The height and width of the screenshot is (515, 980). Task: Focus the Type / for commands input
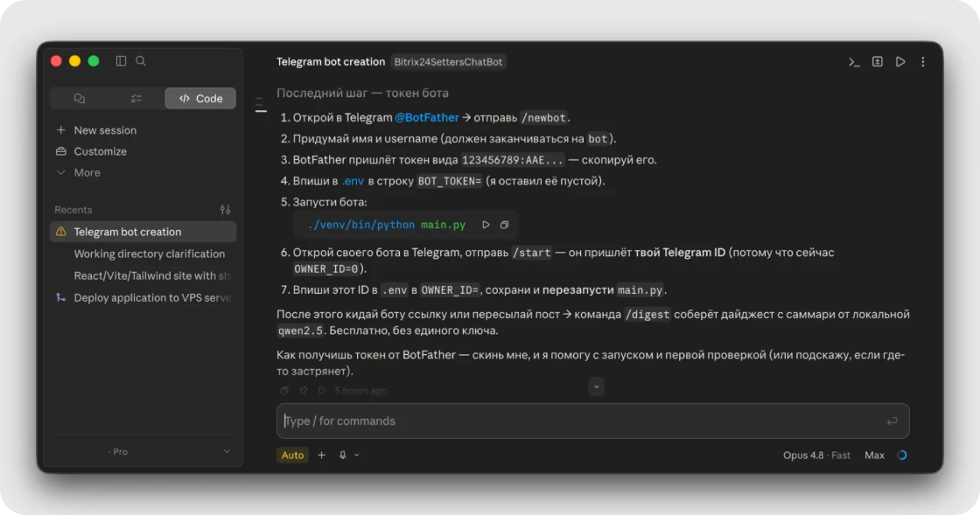click(x=592, y=421)
